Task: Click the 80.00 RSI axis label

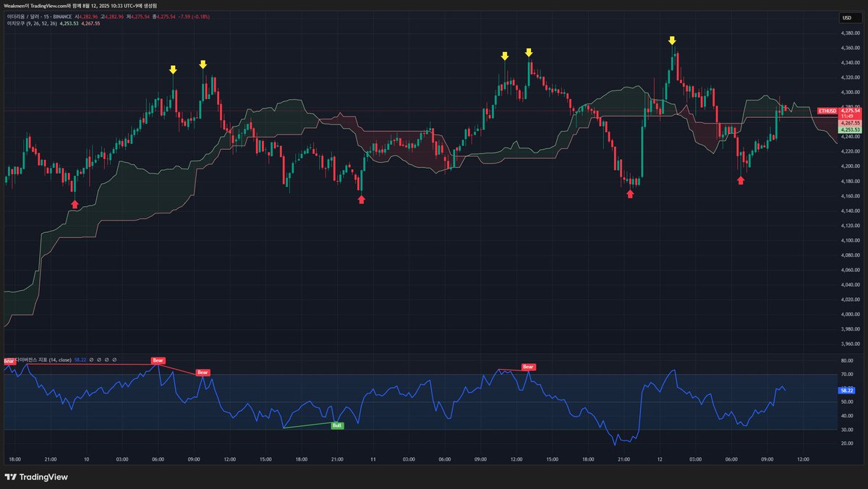Action: tap(846, 361)
